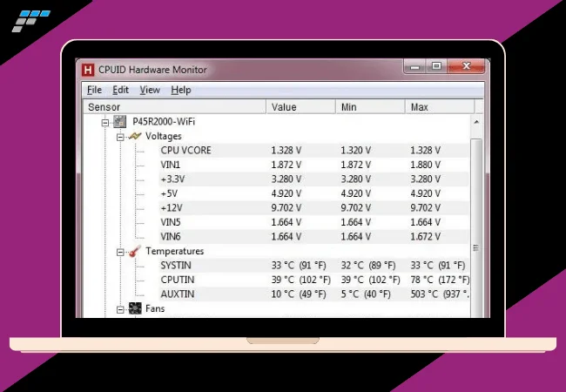The image size is (566, 392).
Task: Select the Voltages tree label
Action: (x=163, y=136)
